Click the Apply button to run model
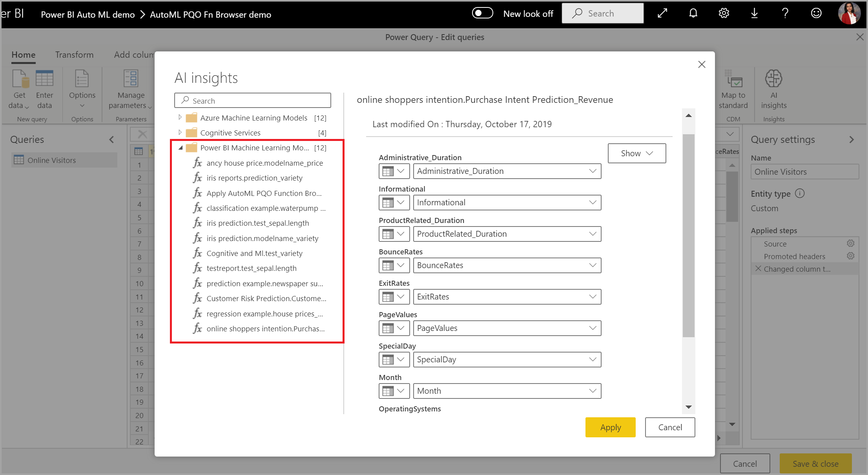Image resolution: width=868 pixels, height=475 pixels. tap(610, 427)
